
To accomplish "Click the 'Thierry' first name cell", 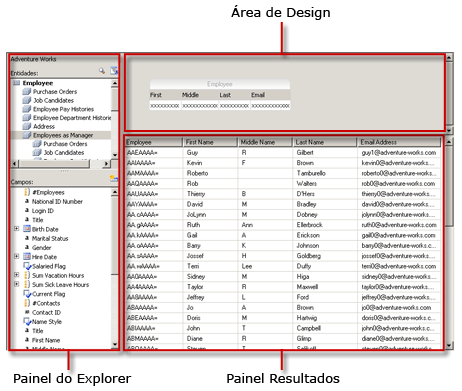I will pos(210,194).
